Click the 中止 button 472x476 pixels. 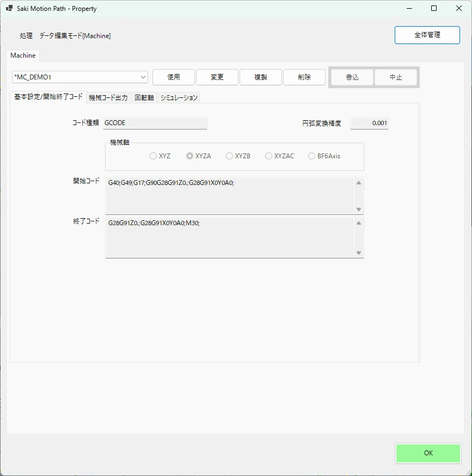pos(396,77)
